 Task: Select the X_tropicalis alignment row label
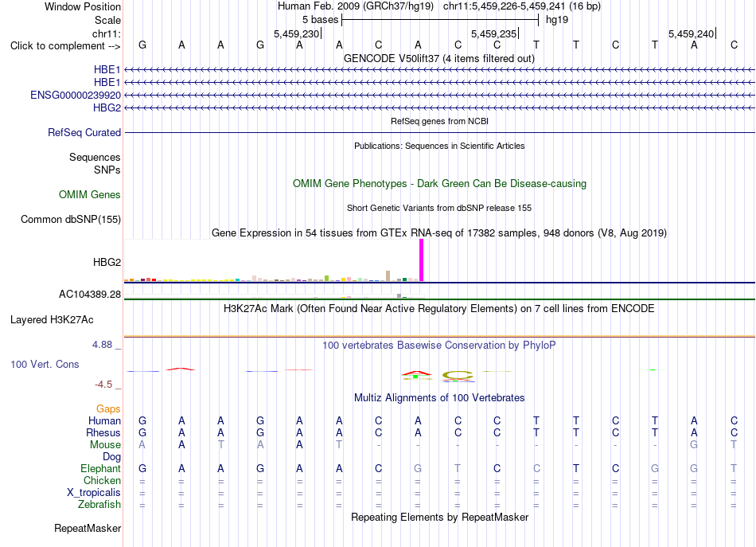point(94,493)
